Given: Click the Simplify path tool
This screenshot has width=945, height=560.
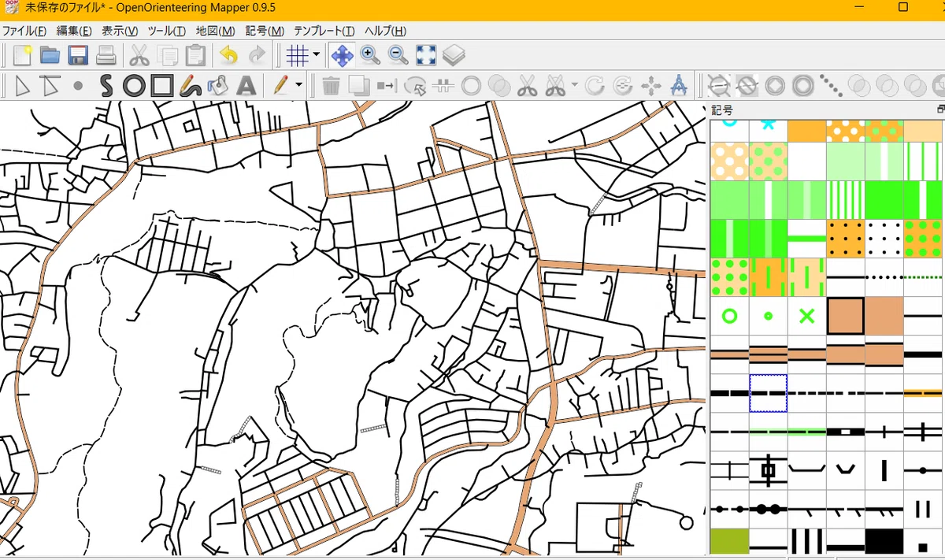Looking at the screenshot, I should (802, 85).
